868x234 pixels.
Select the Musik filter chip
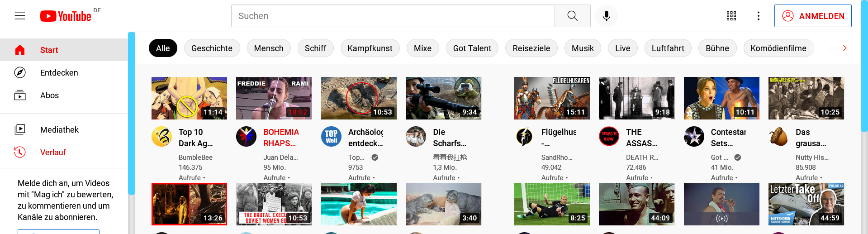tap(583, 48)
